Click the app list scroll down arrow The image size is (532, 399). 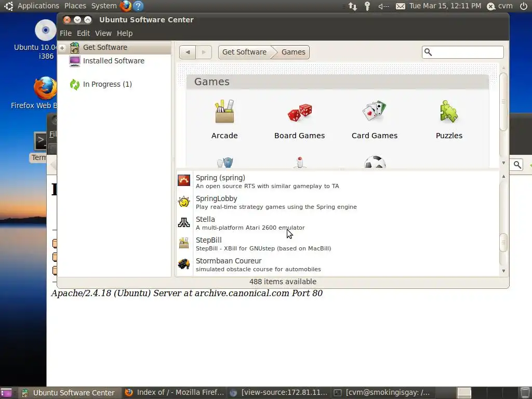[503, 271]
